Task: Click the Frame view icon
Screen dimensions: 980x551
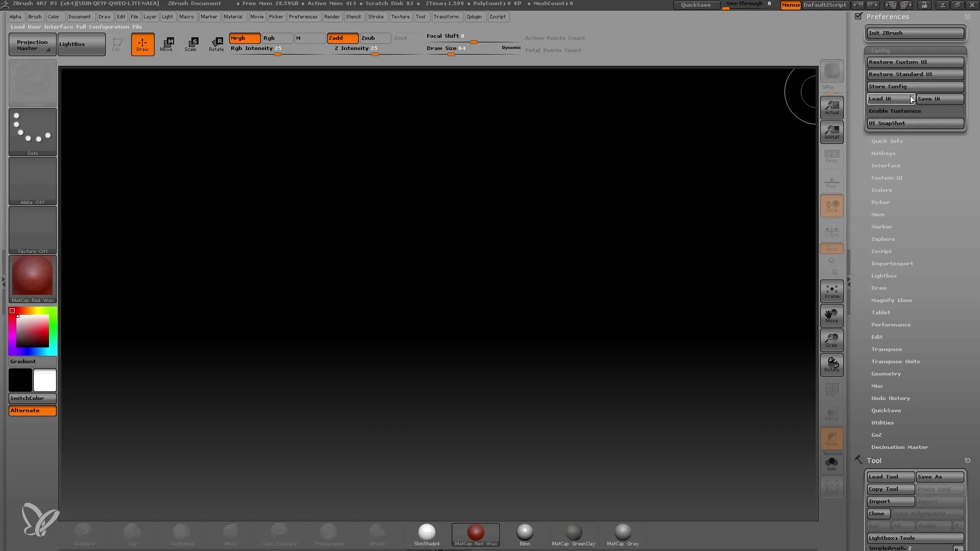Action: point(831,291)
